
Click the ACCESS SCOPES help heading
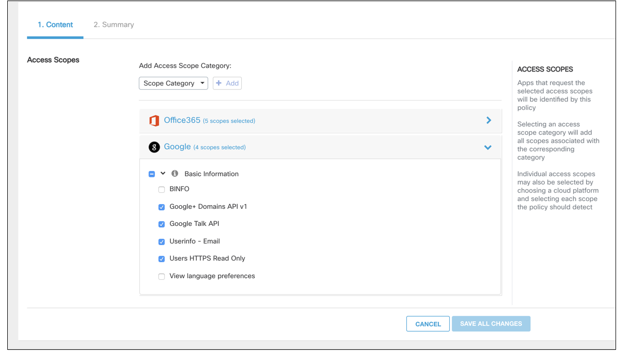pyautogui.click(x=545, y=69)
